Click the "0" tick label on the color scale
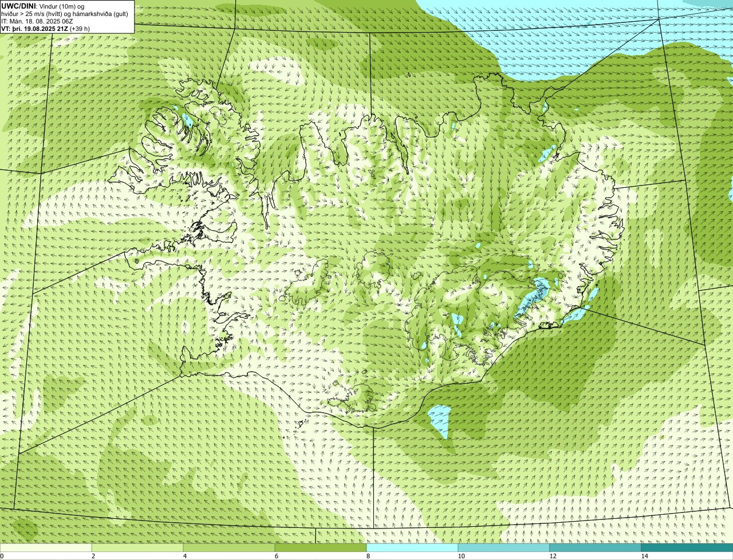 [2, 556]
